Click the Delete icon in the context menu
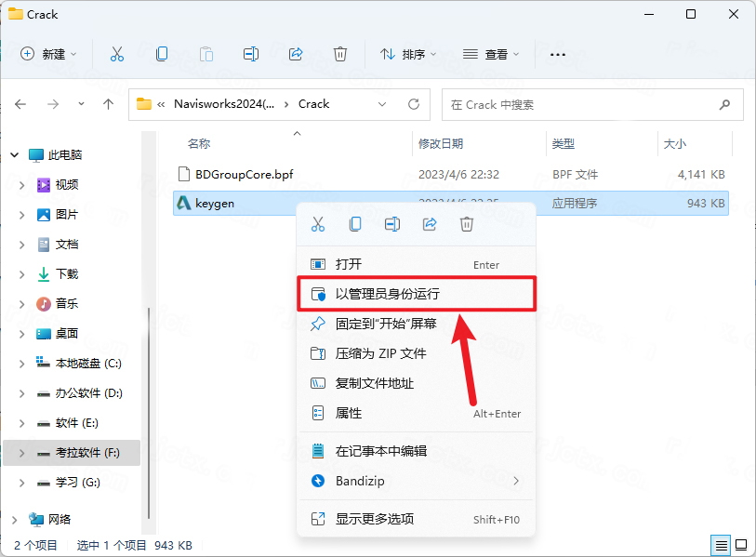 467,224
